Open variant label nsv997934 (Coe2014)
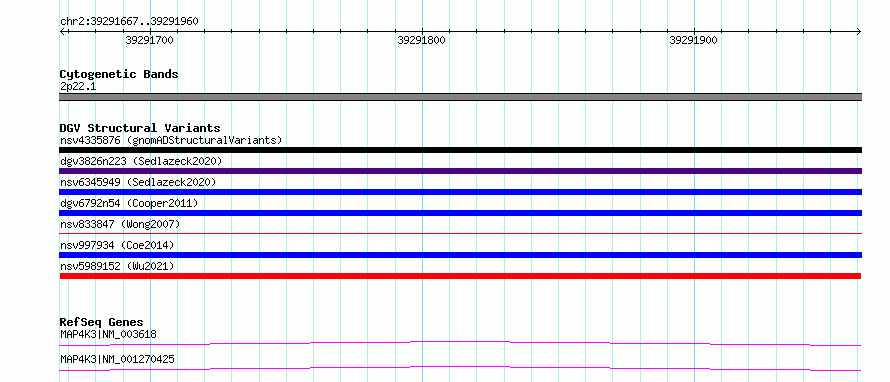The height and width of the screenshot is (382, 890). [117, 245]
